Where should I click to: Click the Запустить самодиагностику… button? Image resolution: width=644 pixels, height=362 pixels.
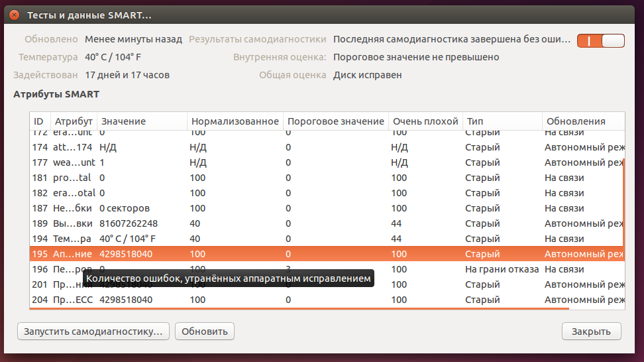click(93, 331)
